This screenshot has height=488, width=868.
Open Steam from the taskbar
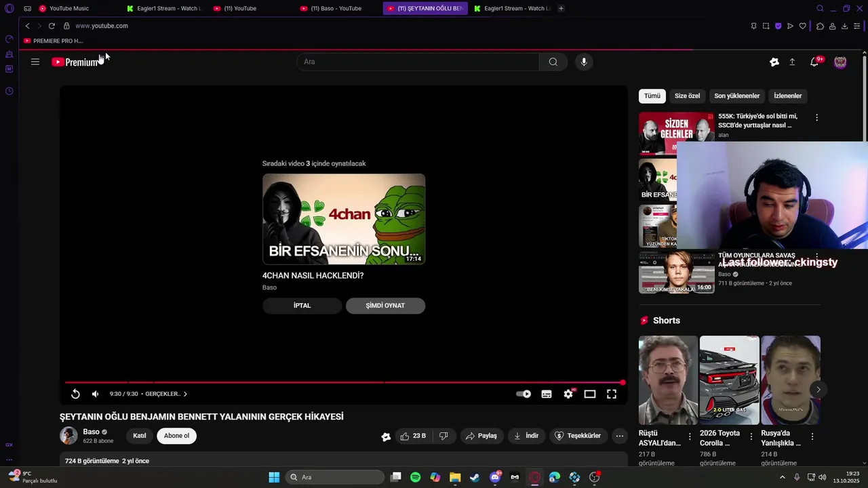(x=475, y=477)
